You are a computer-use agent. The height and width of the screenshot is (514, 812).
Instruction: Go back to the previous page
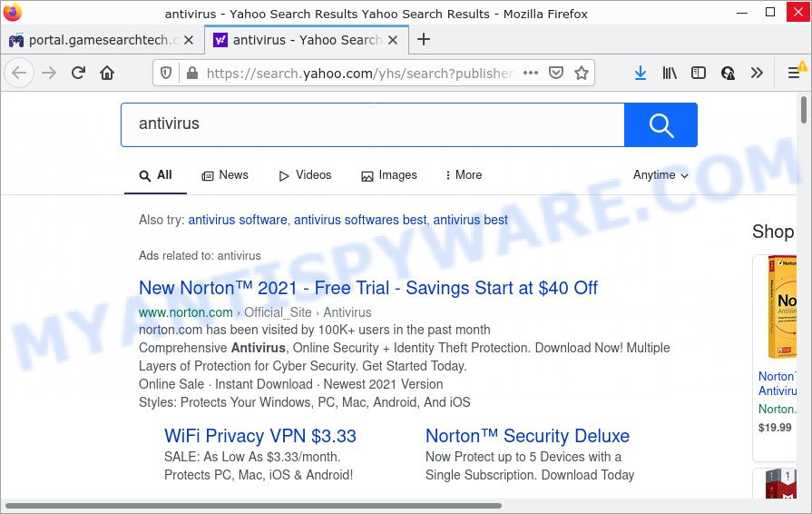point(19,73)
